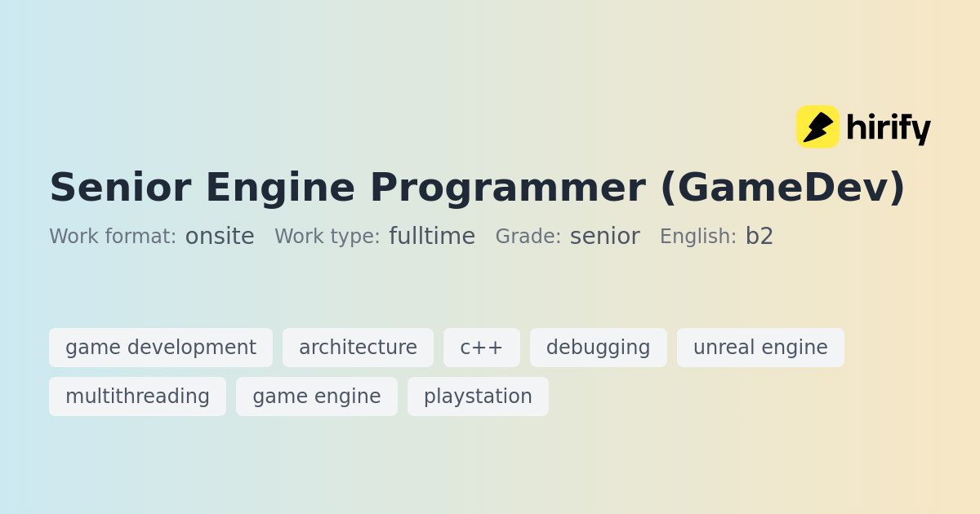The height and width of the screenshot is (514, 980).
Task: Click the fulltime work type value
Action: click(432, 237)
